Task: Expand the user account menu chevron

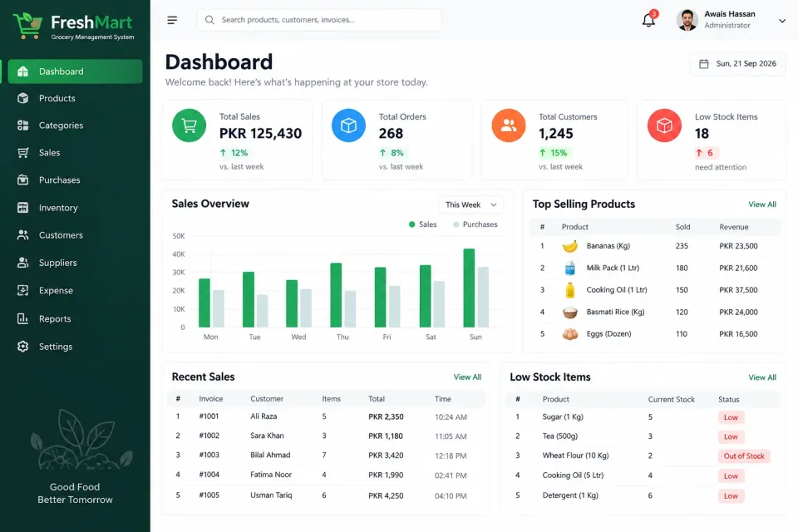Action: pyautogui.click(x=782, y=21)
